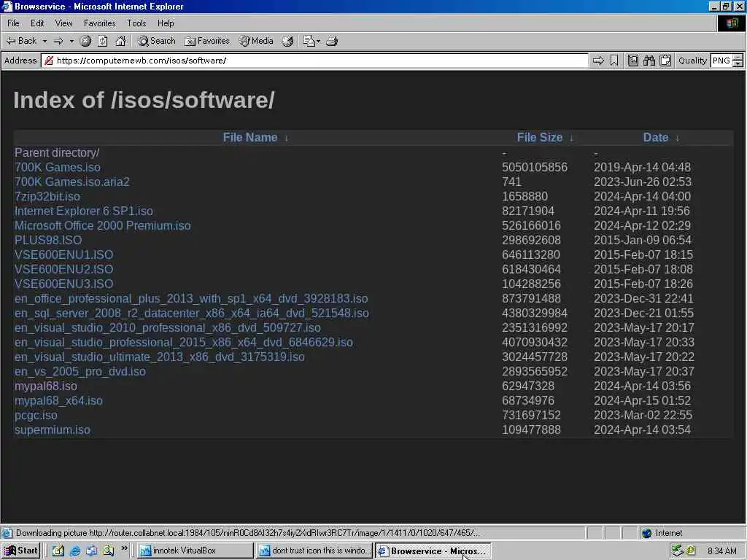This screenshot has width=747, height=560.
Task: Open the Parent directory/ link
Action: click(57, 153)
